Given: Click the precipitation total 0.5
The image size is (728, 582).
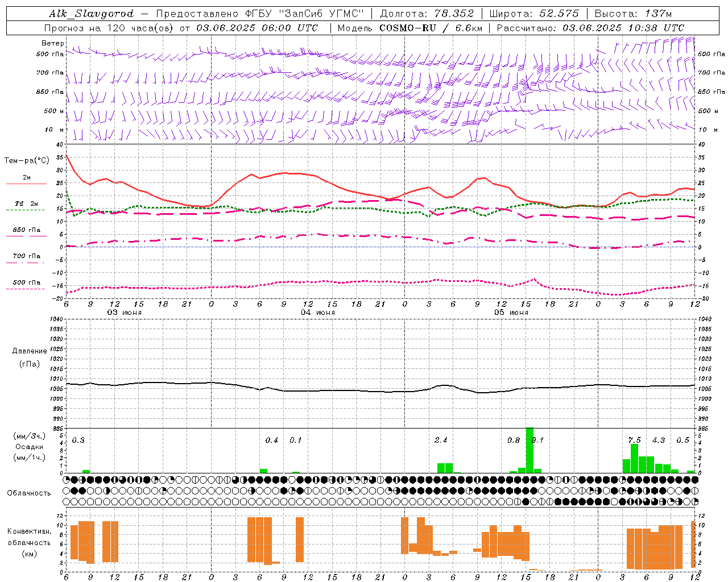Looking at the screenshot, I should pos(682,440).
